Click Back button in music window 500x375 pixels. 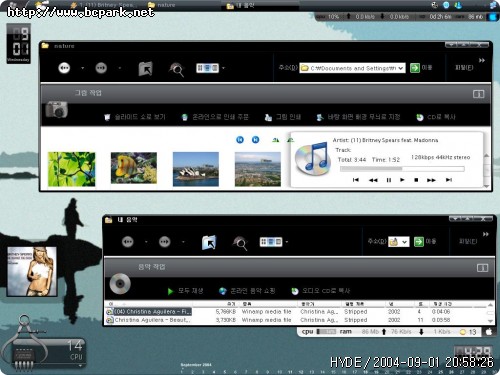(128, 242)
